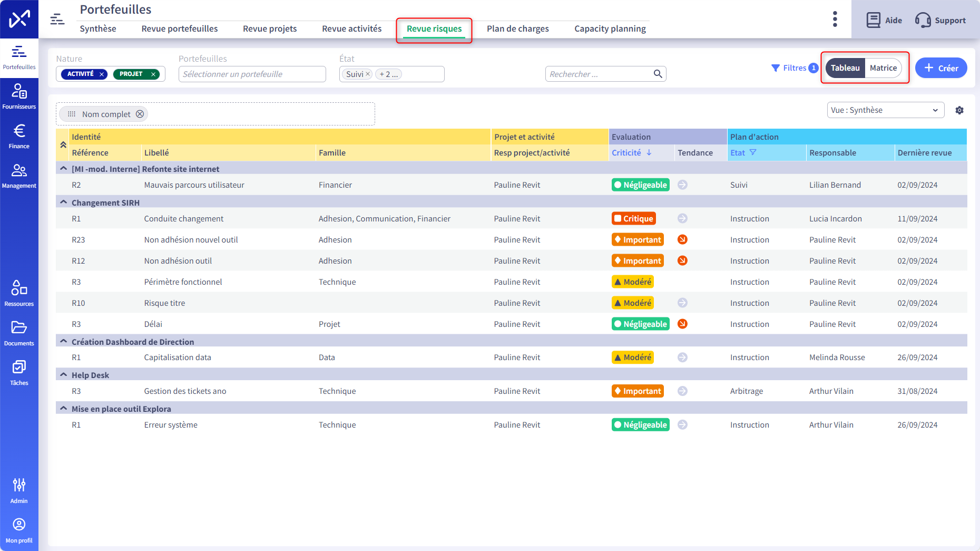Click tendance icon for R12 row
980x551 pixels.
tap(682, 260)
